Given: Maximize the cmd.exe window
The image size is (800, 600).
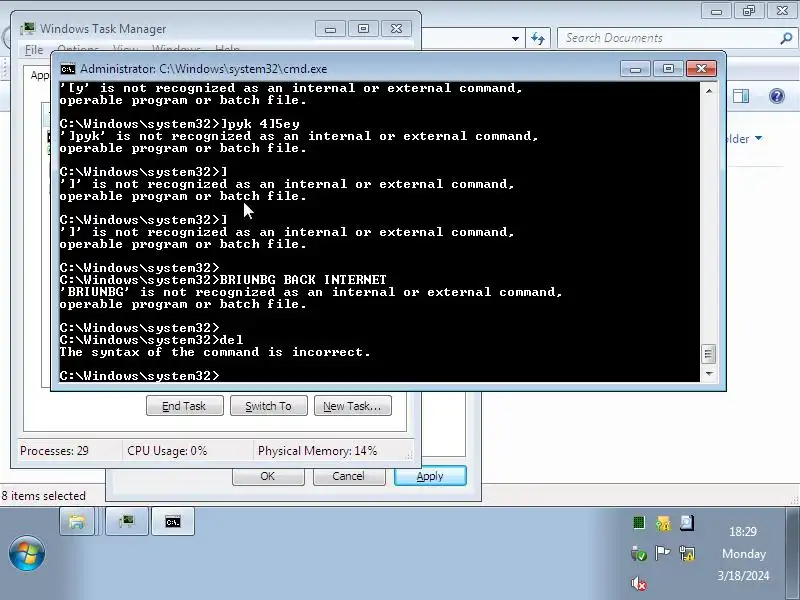Looking at the screenshot, I should 668,69.
